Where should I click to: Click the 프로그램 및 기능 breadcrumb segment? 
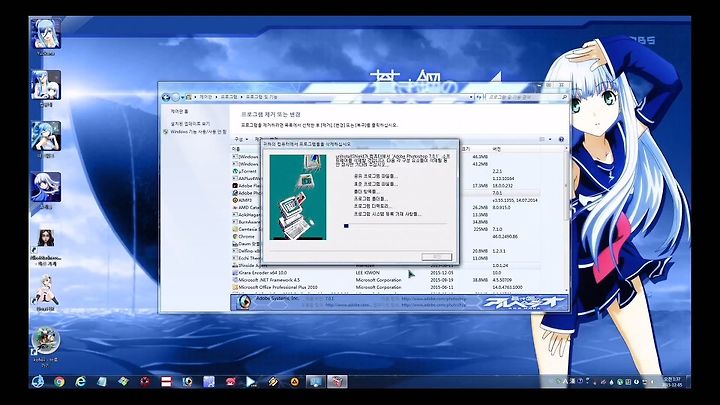coord(261,97)
